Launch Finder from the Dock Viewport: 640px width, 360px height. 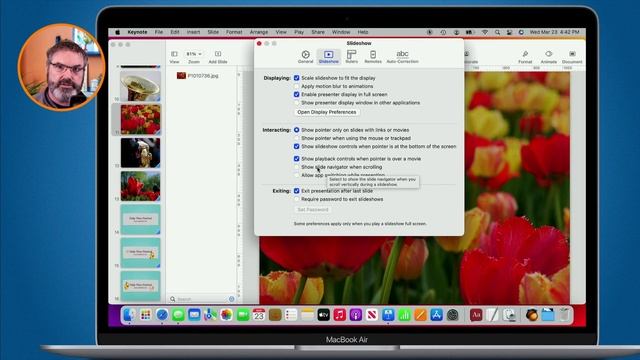[x=129, y=315]
